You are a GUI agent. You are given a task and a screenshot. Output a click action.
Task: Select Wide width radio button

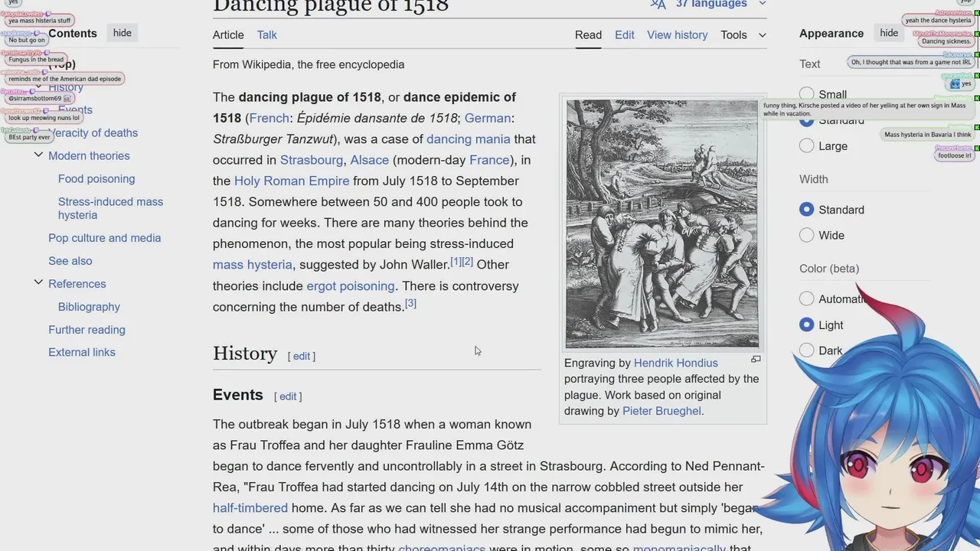[806, 235]
